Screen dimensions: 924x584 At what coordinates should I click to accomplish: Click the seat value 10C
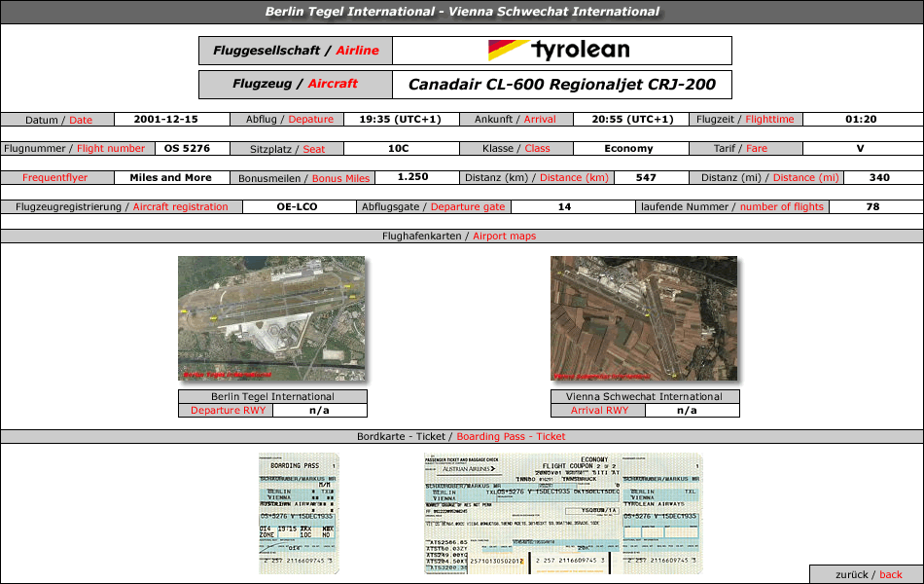pos(399,148)
